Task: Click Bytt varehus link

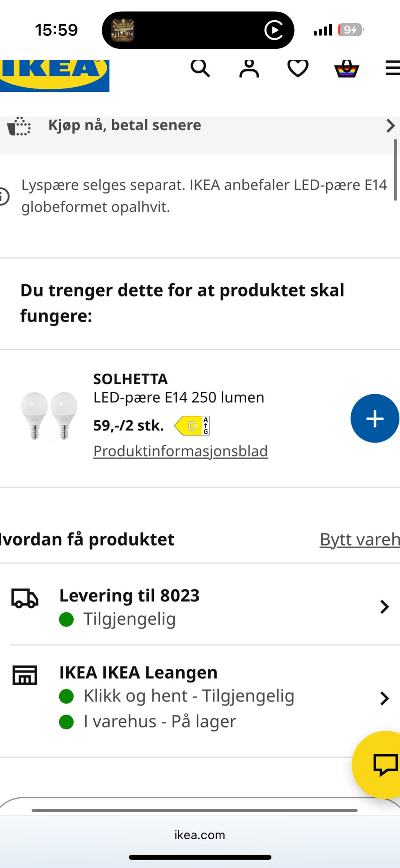Action: coord(360,539)
